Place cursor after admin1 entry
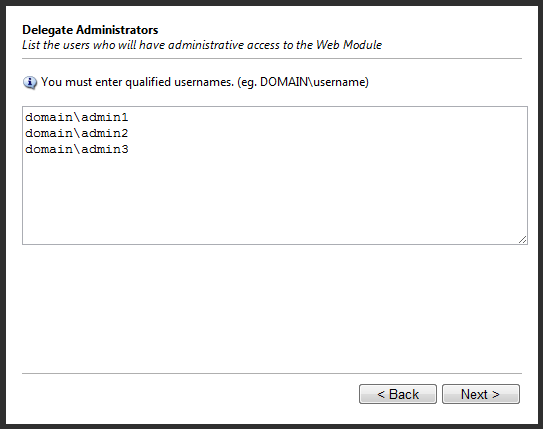This screenshot has height=429, width=543. click(x=129, y=117)
